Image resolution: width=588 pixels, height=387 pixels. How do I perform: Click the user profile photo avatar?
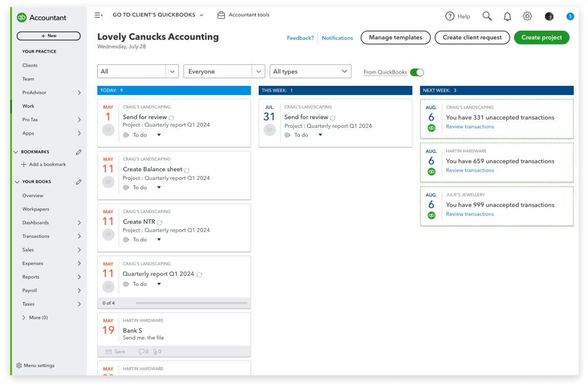(549, 16)
